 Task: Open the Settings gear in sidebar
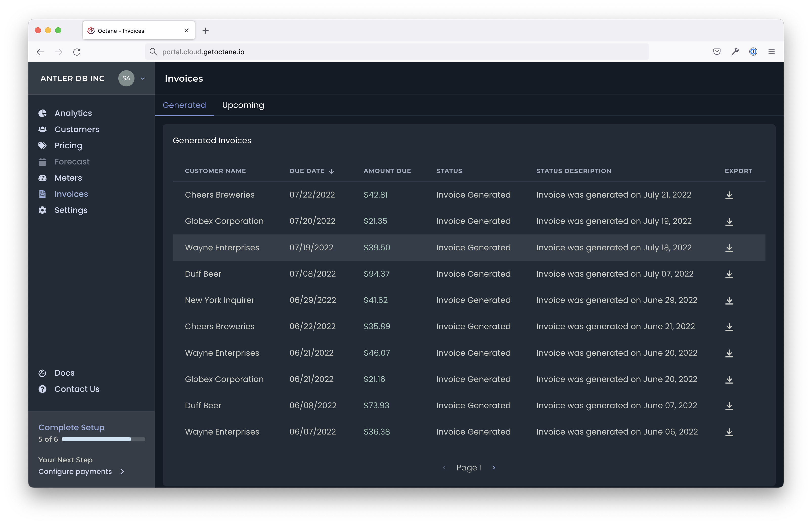pyautogui.click(x=43, y=210)
